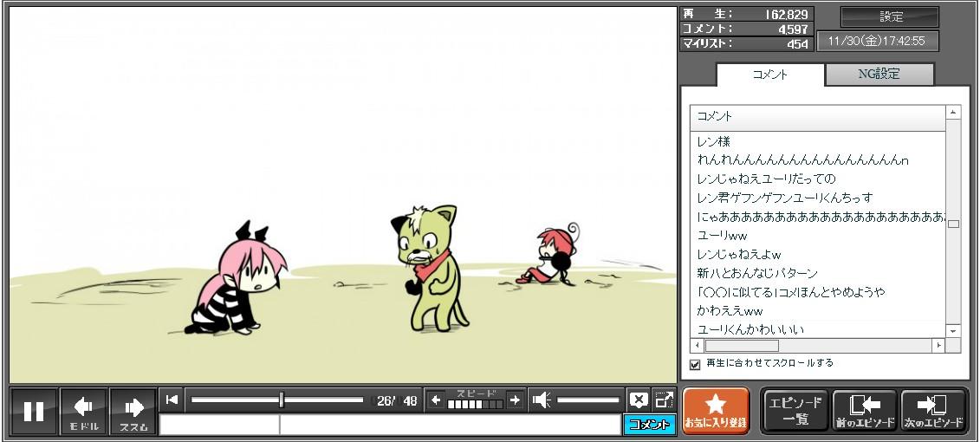
Task: Open the 設定 settings button
Action: tap(890, 16)
